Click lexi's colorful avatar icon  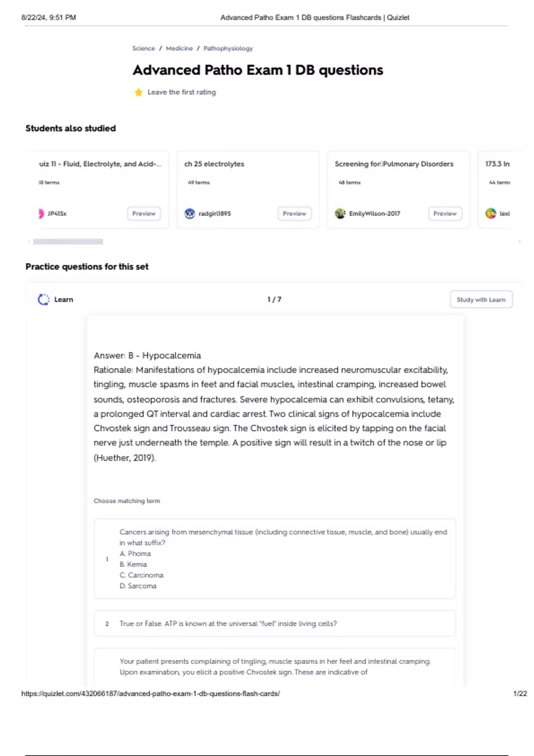pyautogui.click(x=491, y=213)
